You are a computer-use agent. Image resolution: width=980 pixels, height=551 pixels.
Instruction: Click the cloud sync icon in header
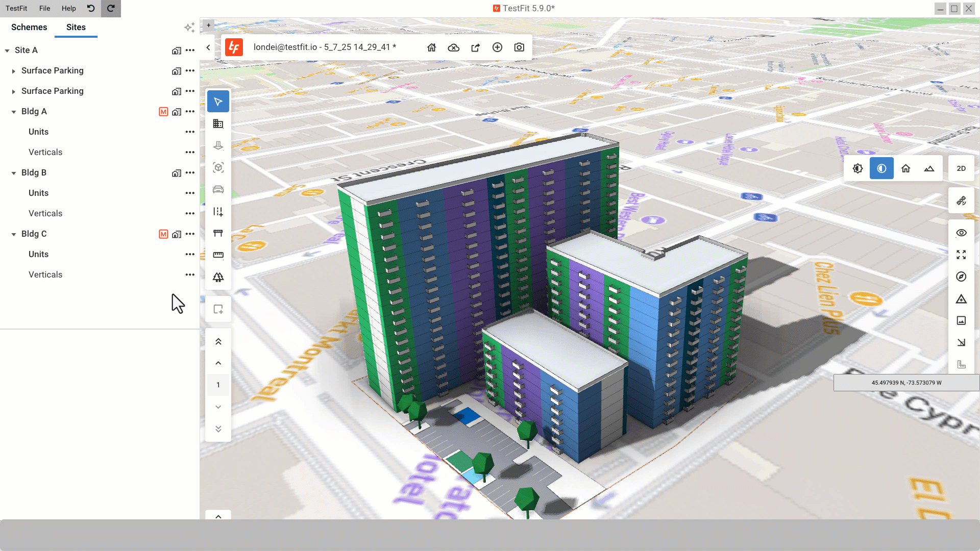tap(453, 47)
